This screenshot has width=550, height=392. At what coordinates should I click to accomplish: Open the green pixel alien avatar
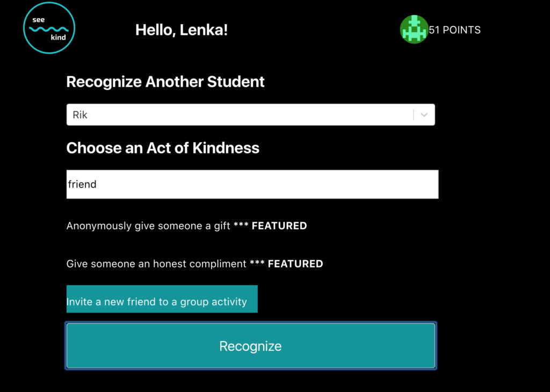pos(414,30)
